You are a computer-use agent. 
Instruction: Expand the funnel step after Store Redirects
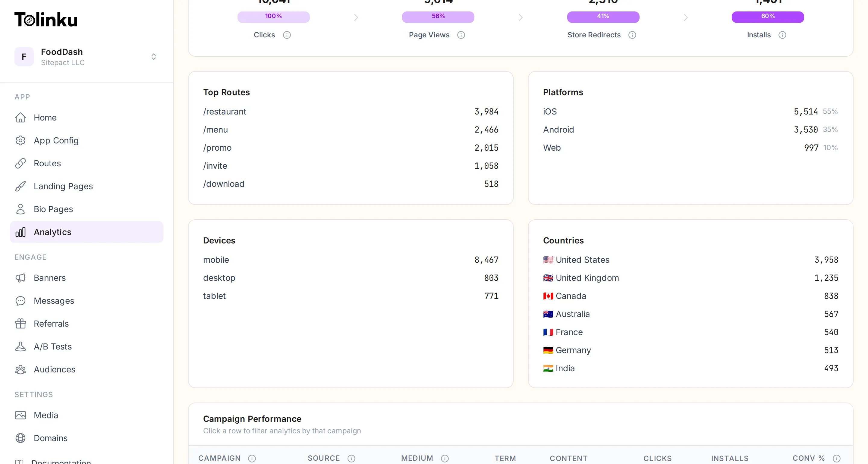(686, 17)
